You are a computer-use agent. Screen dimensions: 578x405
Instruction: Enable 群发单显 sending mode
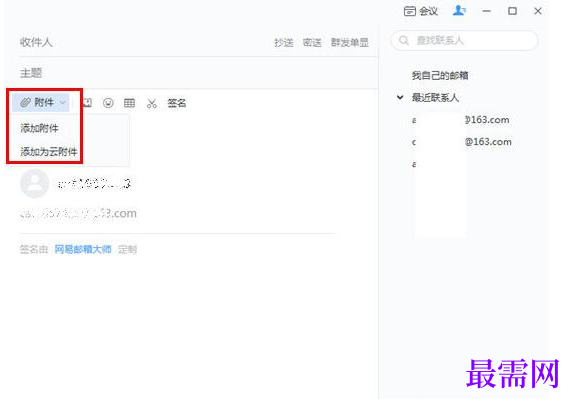[x=350, y=43]
